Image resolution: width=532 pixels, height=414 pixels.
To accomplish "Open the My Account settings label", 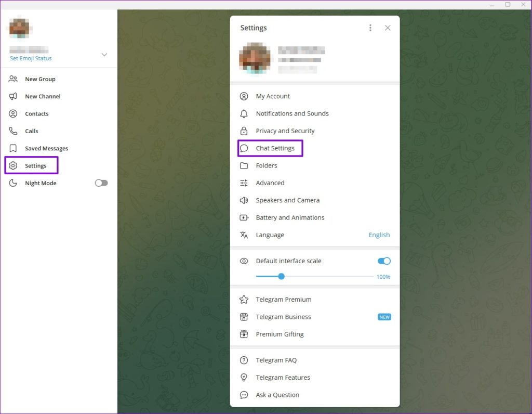I will click(x=273, y=96).
